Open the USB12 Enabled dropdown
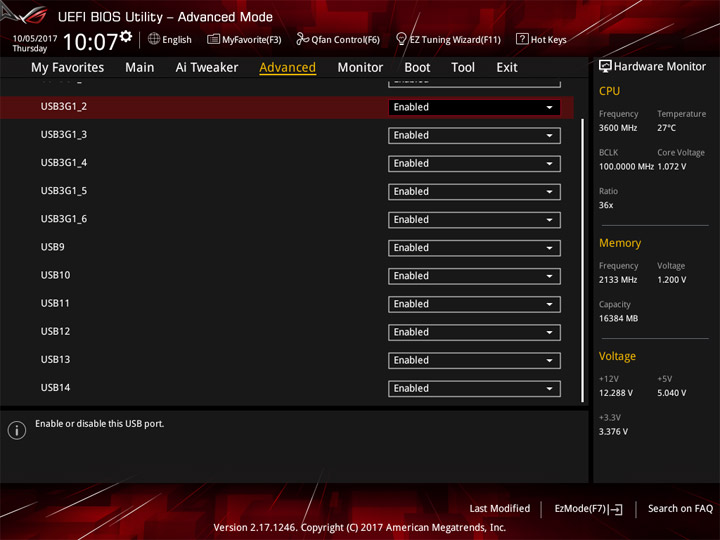Screen dimensions: 720x540 click(474, 332)
